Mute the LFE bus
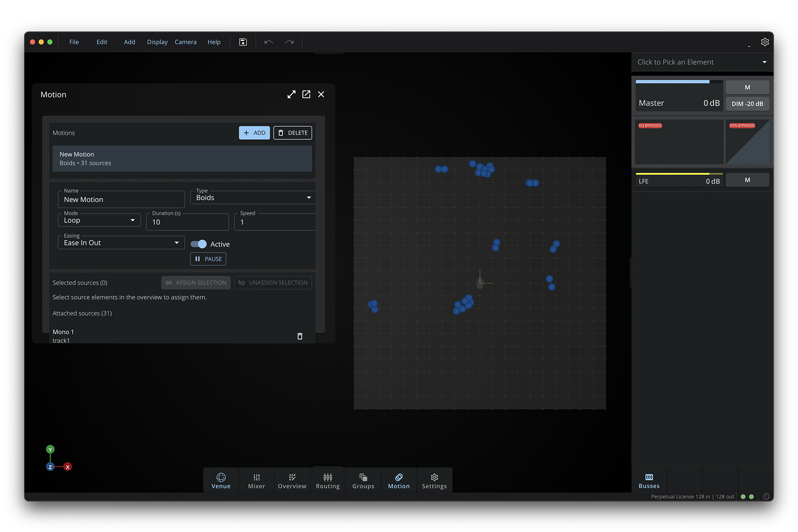This screenshot has width=798, height=532. click(747, 180)
